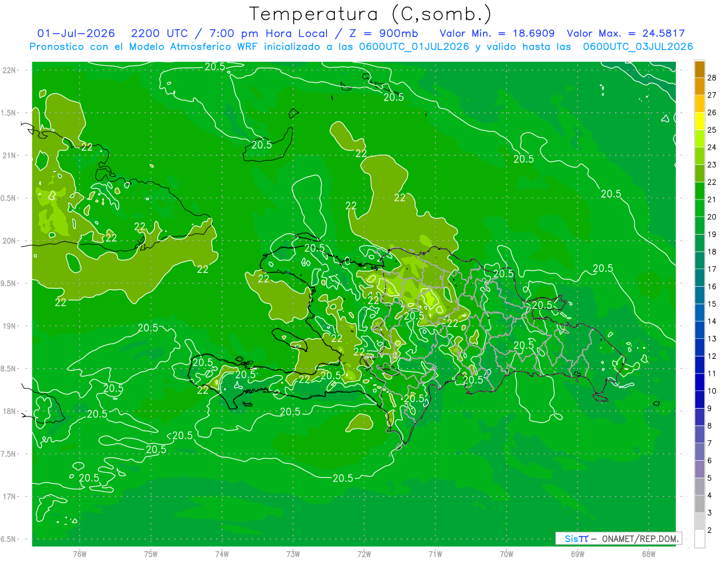This screenshot has height=562, width=728.
Task: Click the yellow swatch between 25 and 26
Action: coord(699,121)
